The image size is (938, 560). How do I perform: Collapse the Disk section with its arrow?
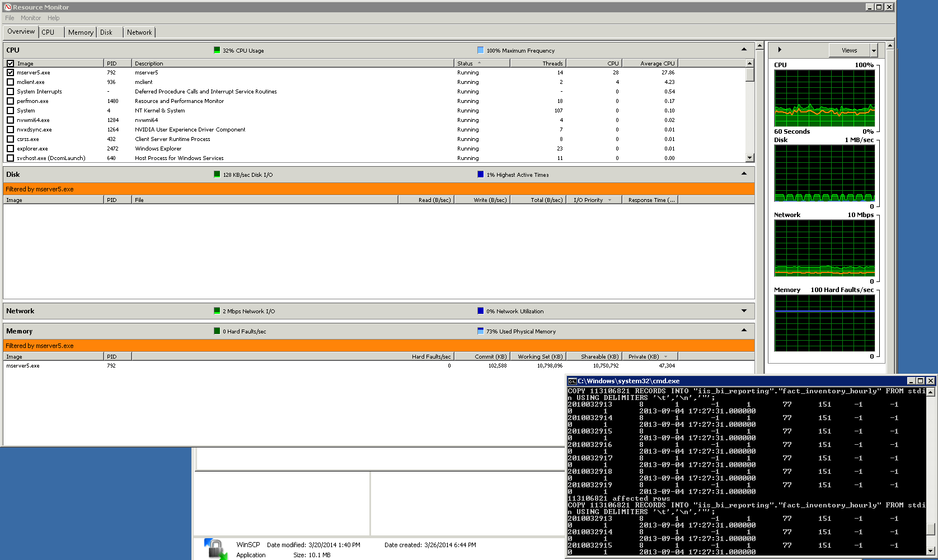coord(744,173)
